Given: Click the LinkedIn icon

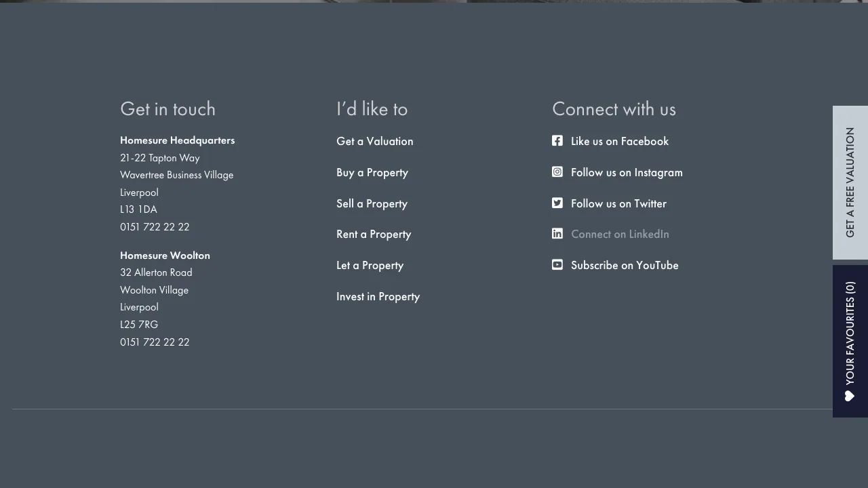Looking at the screenshot, I should (x=557, y=233).
